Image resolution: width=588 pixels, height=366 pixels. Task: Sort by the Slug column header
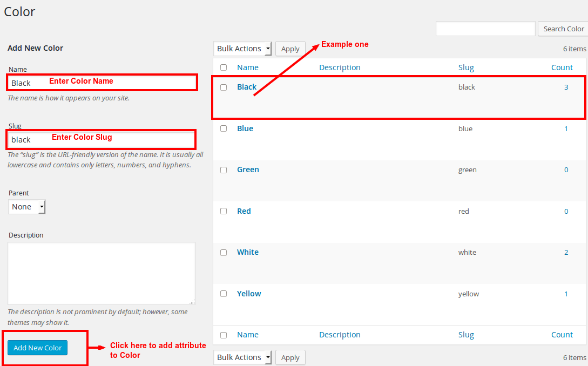click(466, 67)
